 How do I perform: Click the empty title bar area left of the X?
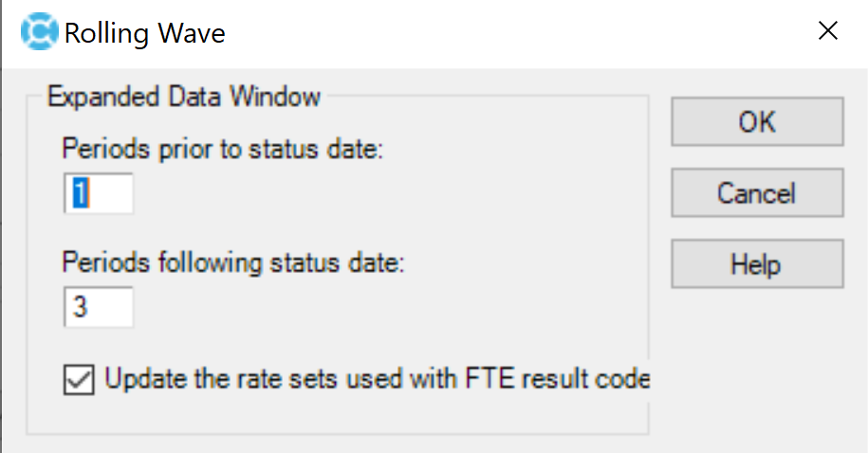click(515, 32)
